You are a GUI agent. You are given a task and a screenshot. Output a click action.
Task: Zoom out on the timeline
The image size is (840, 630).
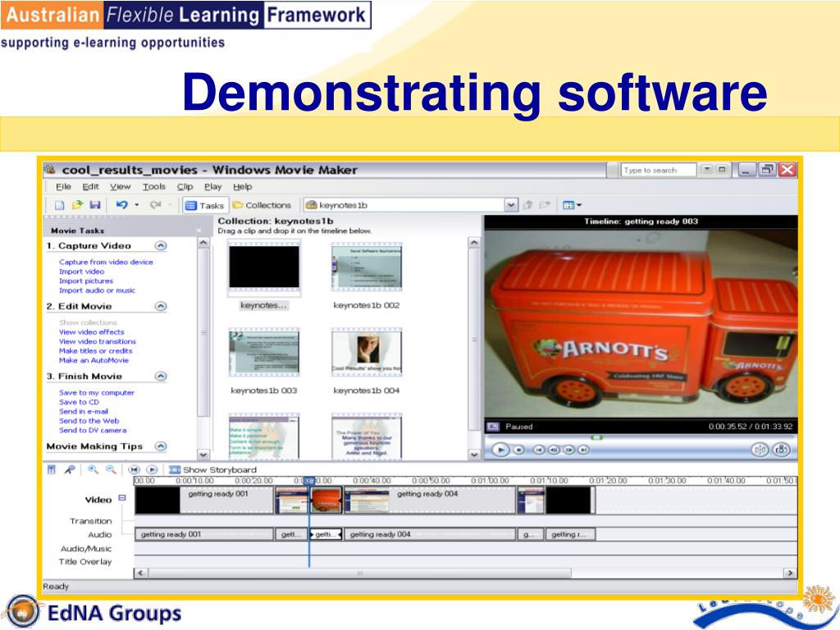[x=111, y=470]
